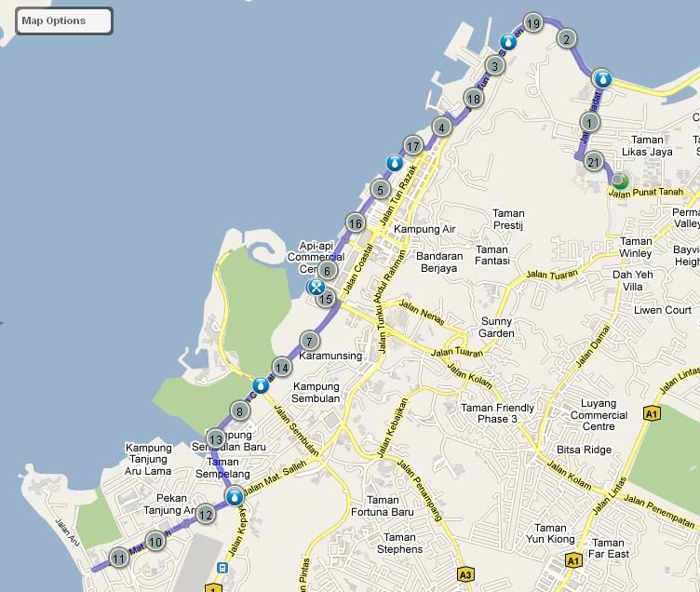Click route marker 1

(590, 122)
